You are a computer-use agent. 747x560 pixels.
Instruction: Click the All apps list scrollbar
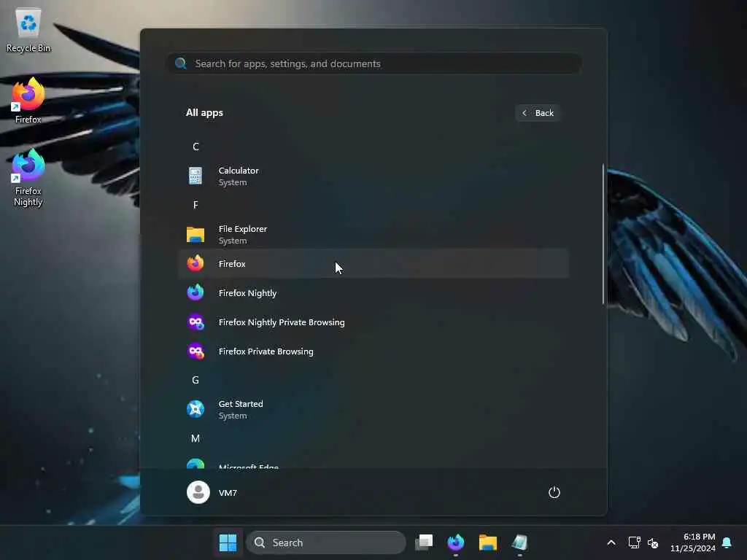(603, 233)
